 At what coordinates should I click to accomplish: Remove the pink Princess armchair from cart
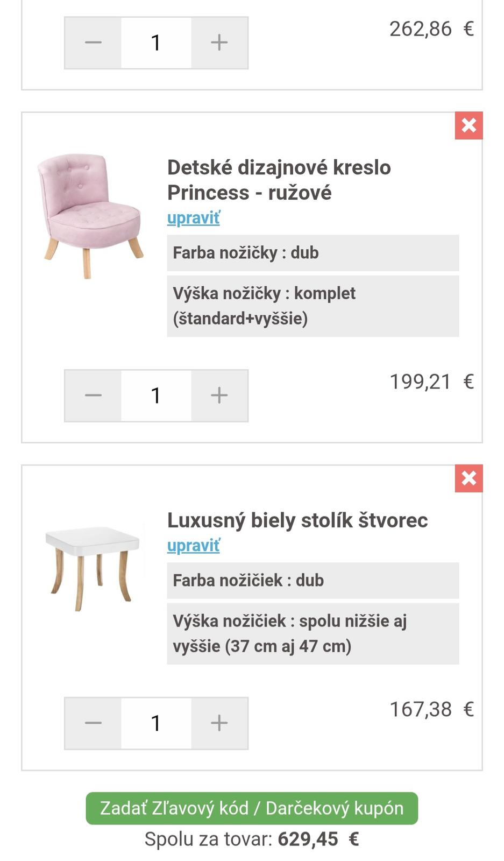point(468,125)
